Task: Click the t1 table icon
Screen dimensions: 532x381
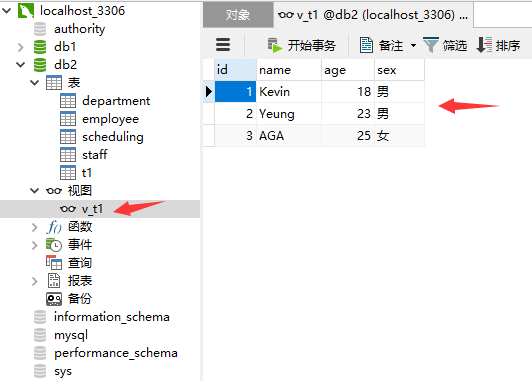Action: tap(68, 173)
